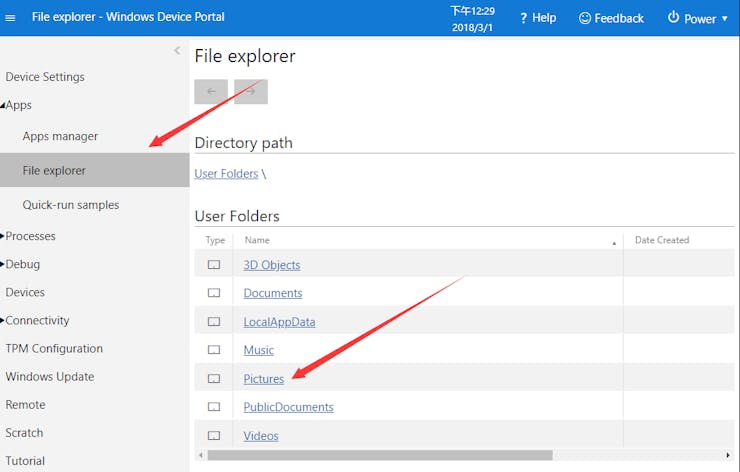This screenshot has width=740, height=472.
Task: Collapse the sidebar with the chevron
Action: (x=177, y=51)
